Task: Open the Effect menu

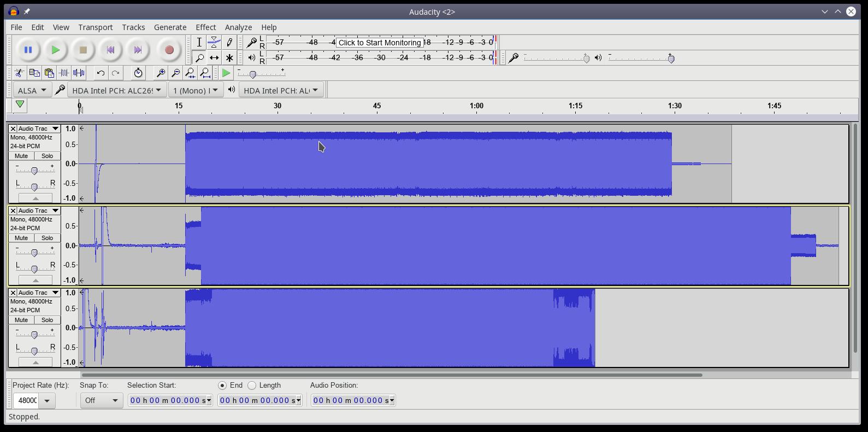Action: [x=205, y=27]
